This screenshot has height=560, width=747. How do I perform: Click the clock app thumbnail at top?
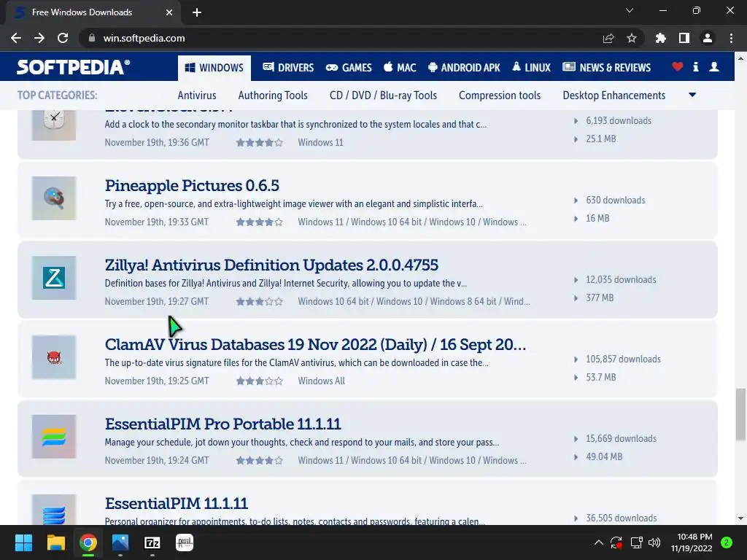pyautogui.click(x=54, y=125)
